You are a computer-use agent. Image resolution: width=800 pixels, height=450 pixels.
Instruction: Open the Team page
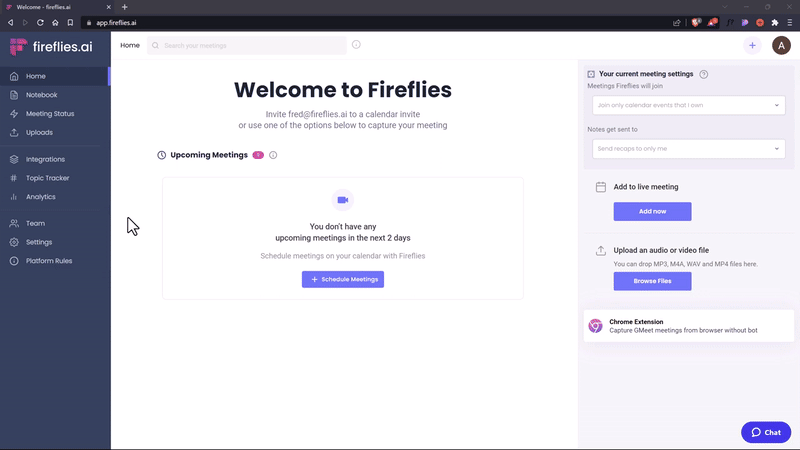pos(55,223)
